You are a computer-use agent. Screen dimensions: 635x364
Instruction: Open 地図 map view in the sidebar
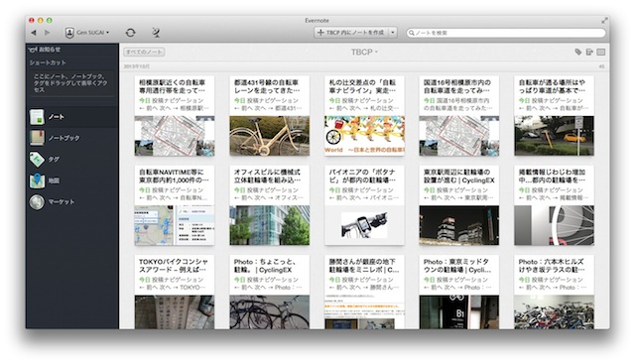pos(72,181)
